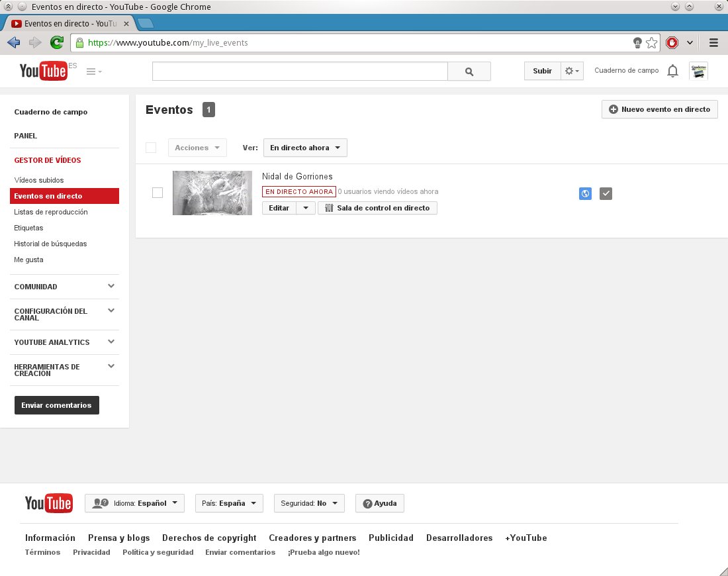Click the YouTube search input field

click(x=300, y=72)
